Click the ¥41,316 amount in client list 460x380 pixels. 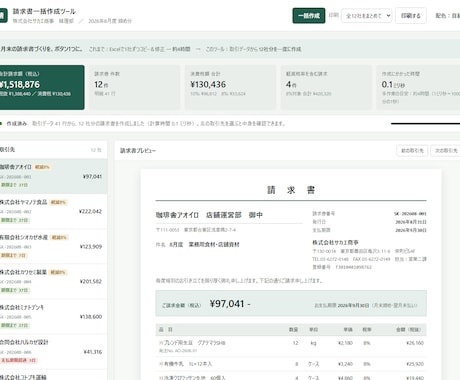(x=93, y=352)
